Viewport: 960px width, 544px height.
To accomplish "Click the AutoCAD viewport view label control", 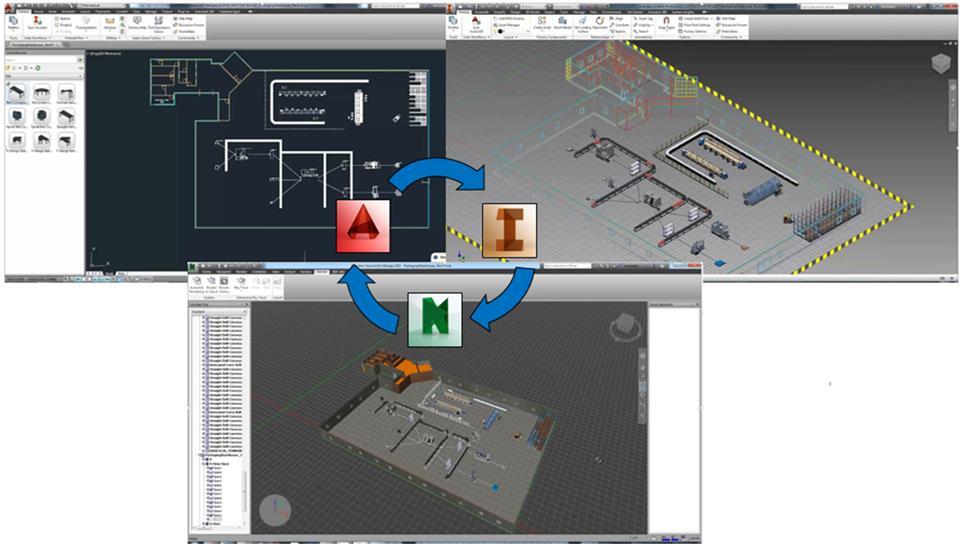I will [x=105, y=54].
